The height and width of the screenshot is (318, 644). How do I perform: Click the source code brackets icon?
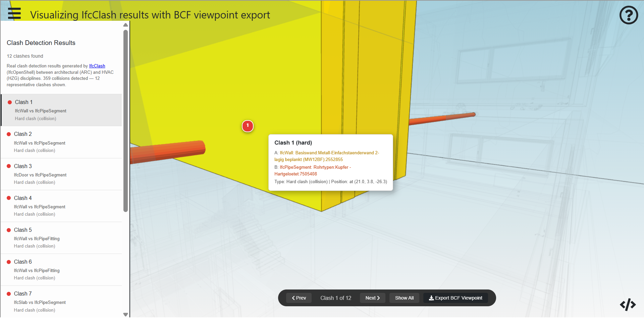[628, 305]
